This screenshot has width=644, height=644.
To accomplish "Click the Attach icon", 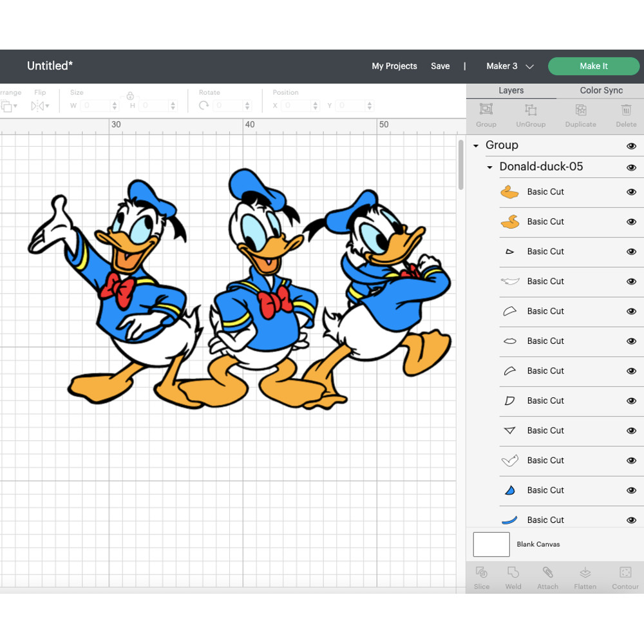I will click(x=547, y=576).
